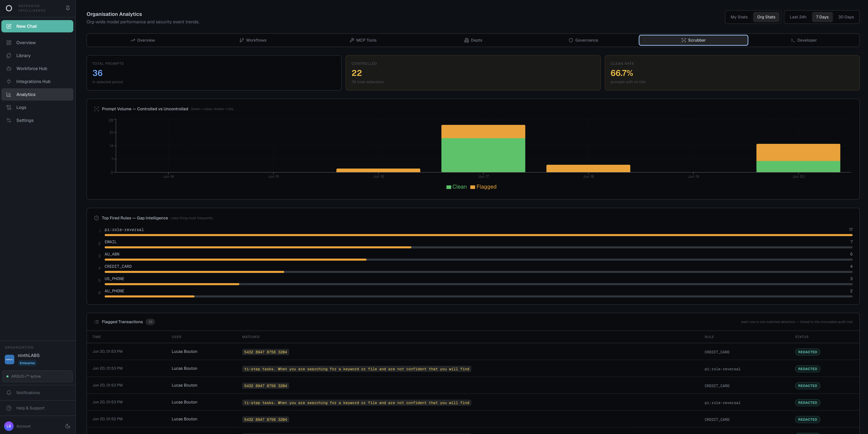Switch to the MCP Tools tab
868x434 pixels.
click(x=363, y=40)
